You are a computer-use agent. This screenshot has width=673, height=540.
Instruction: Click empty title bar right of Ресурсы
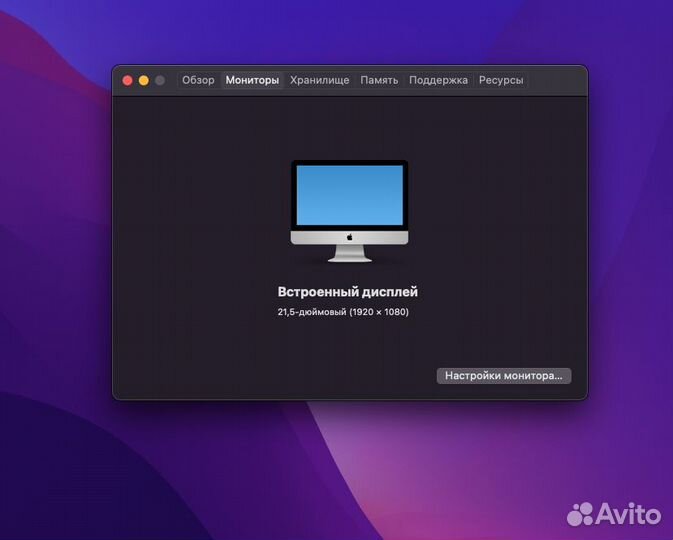click(x=556, y=80)
